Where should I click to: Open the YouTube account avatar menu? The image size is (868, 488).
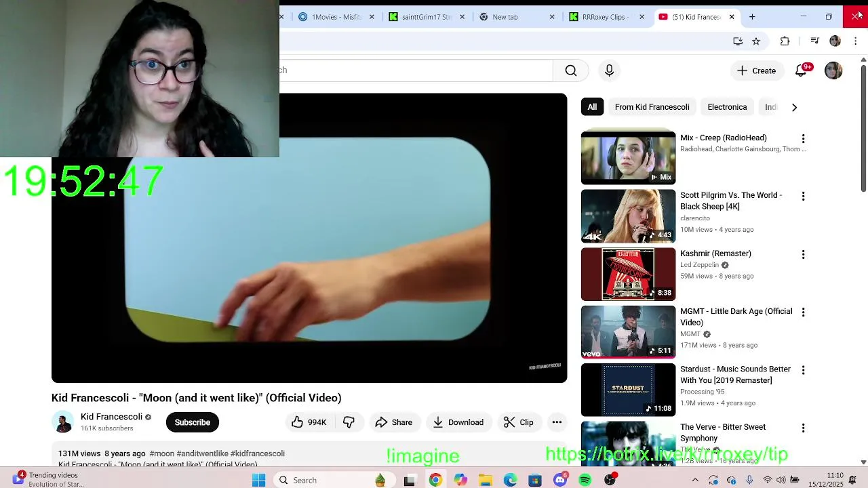(833, 70)
